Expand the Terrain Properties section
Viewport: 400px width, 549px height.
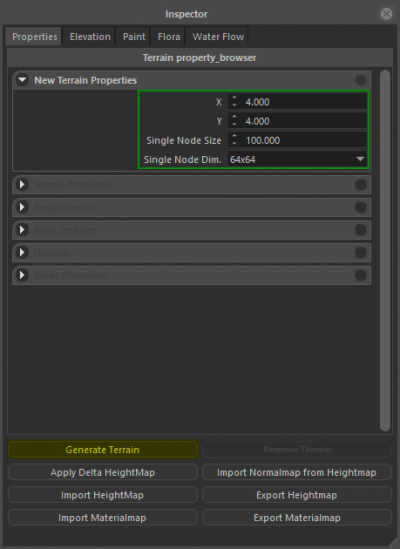[22, 185]
